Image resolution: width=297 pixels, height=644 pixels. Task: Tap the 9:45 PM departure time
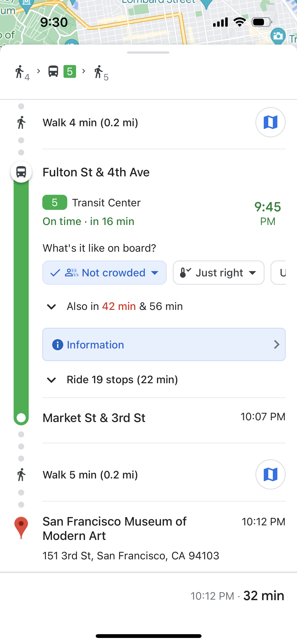268,213
